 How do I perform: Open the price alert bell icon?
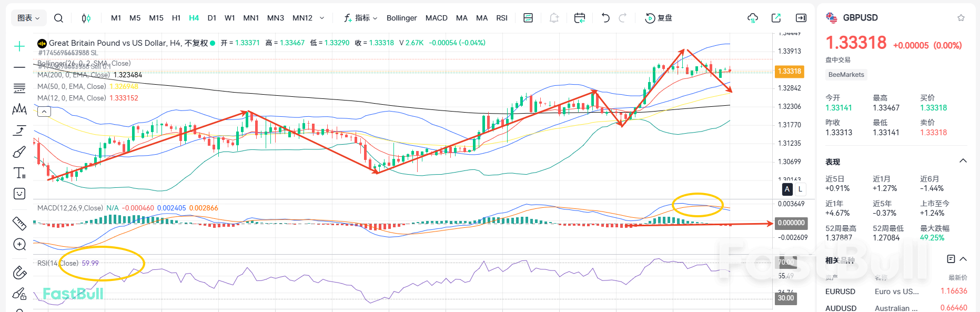click(554, 18)
